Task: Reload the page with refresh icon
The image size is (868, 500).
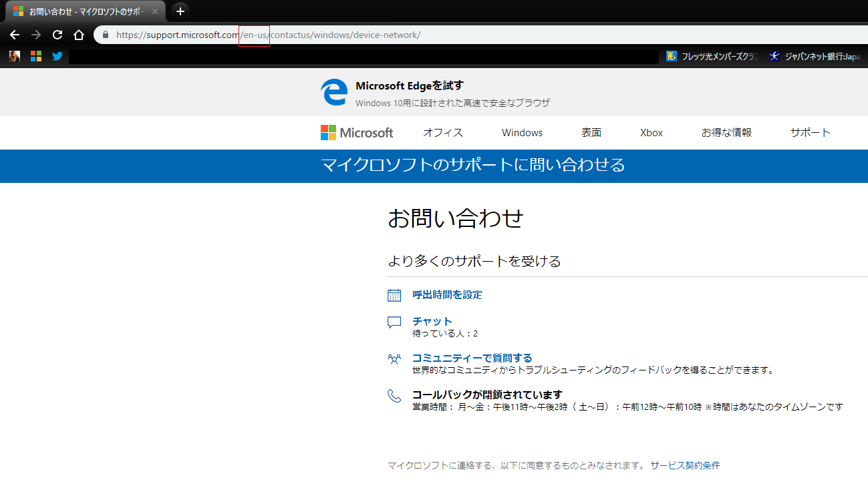Action: (57, 35)
